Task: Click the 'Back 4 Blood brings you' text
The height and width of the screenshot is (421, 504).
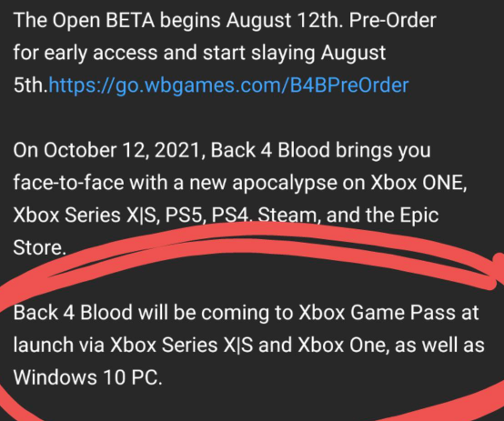Action: 320,150
